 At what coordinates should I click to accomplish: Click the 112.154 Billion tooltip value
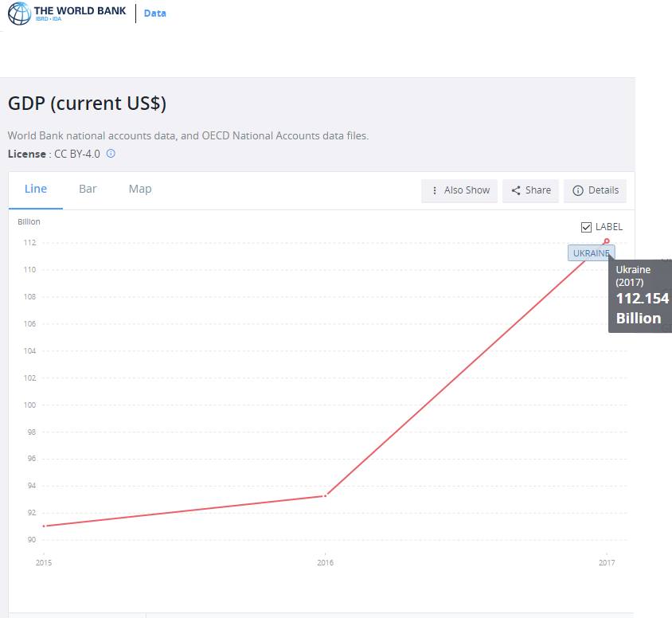(642, 308)
